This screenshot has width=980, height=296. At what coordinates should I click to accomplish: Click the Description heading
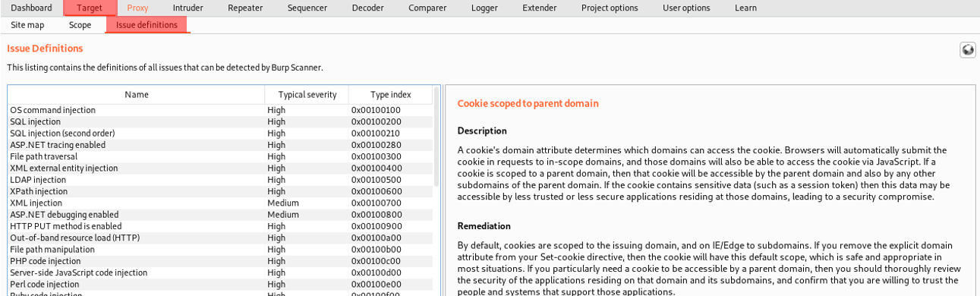482,131
